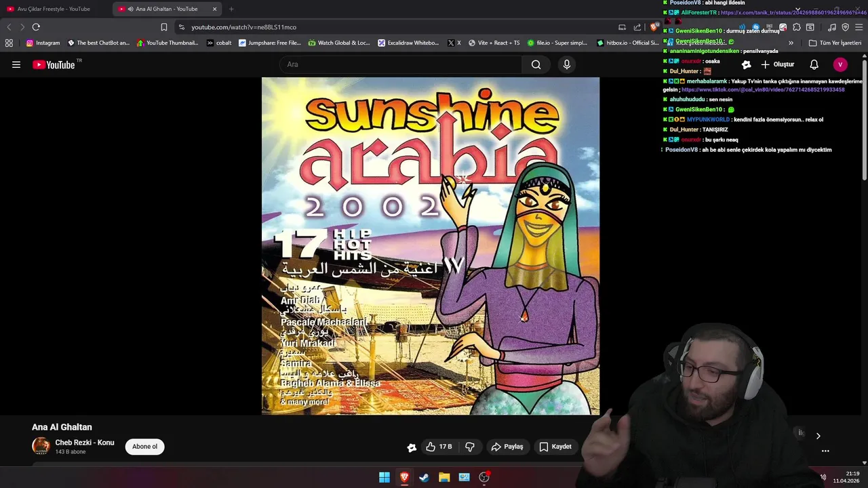Start voice search with the microphone icon
The image size is (868, 488).
click(567, 64)
